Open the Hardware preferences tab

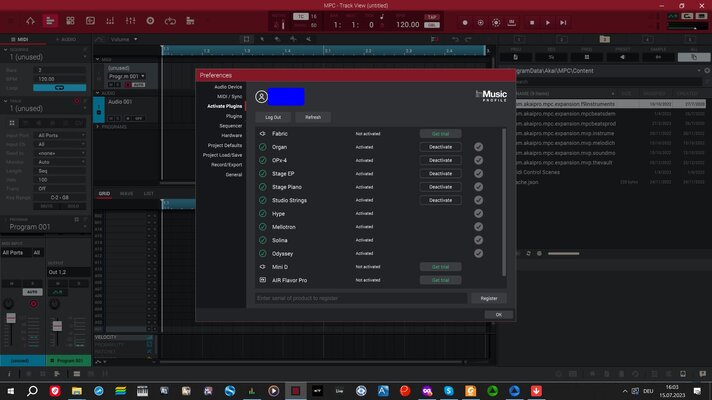click(x=232, y=135)
